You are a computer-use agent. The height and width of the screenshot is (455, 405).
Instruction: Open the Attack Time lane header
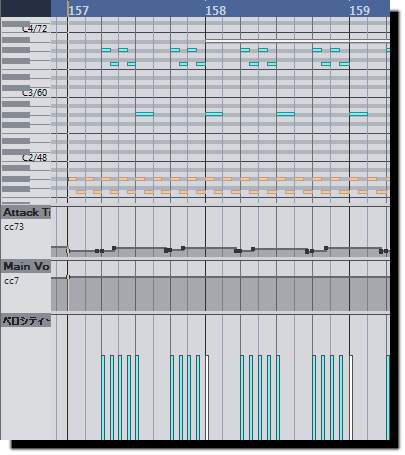(26, 212)
